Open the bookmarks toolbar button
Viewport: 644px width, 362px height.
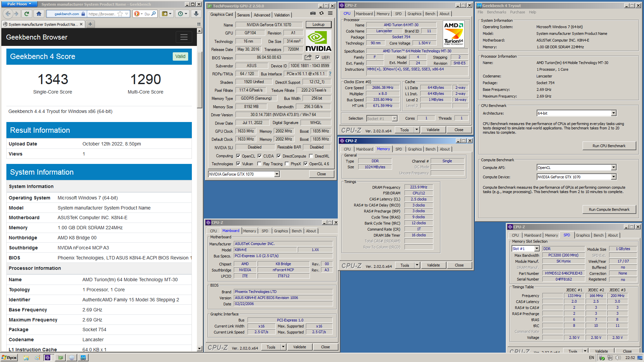coord(167,14)
